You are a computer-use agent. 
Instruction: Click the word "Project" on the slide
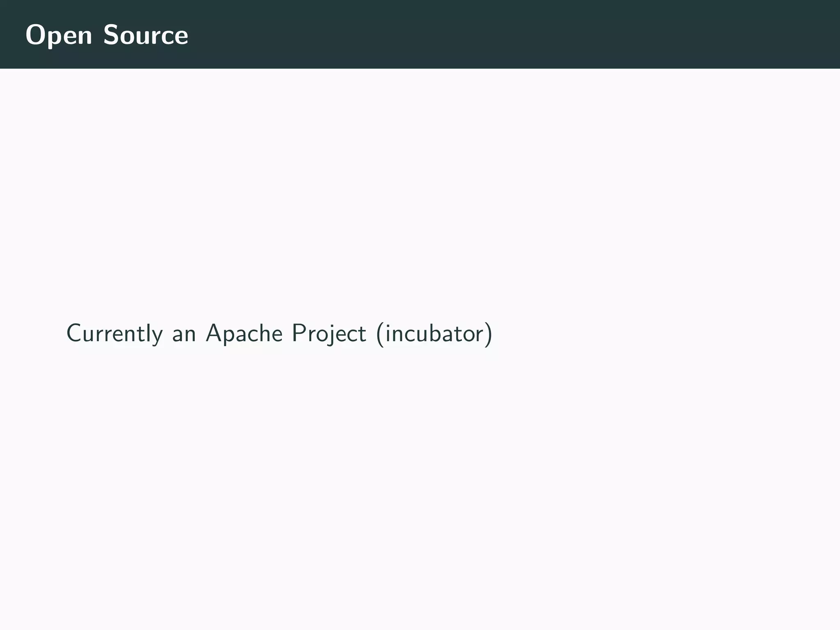pyautogui.click(x=329, y=333)
